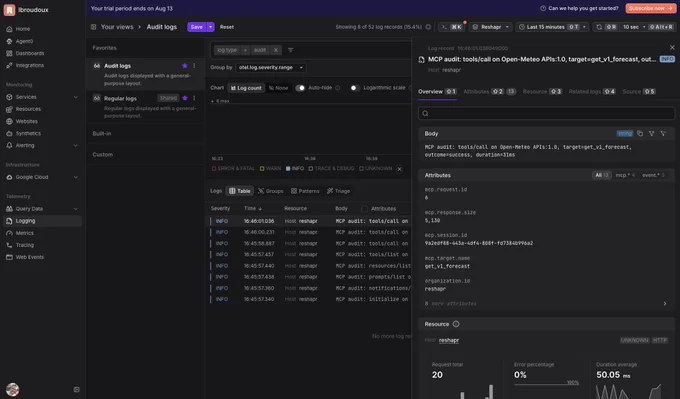This screenshot has width=680, height=399.
Task: Open the Resources sidebar item
Action: (x=28, y=109)
